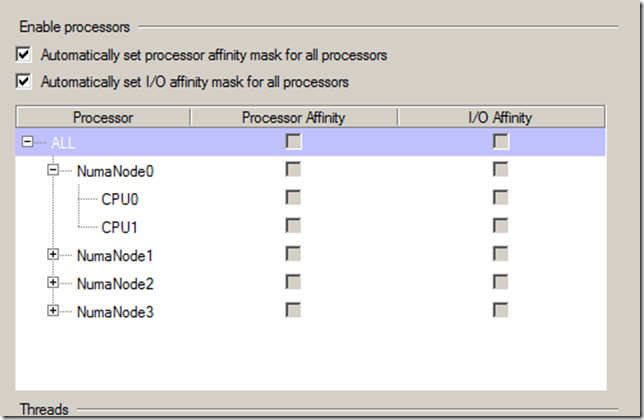
Task: Click the I/O Affinity column header
Action: 500,118
